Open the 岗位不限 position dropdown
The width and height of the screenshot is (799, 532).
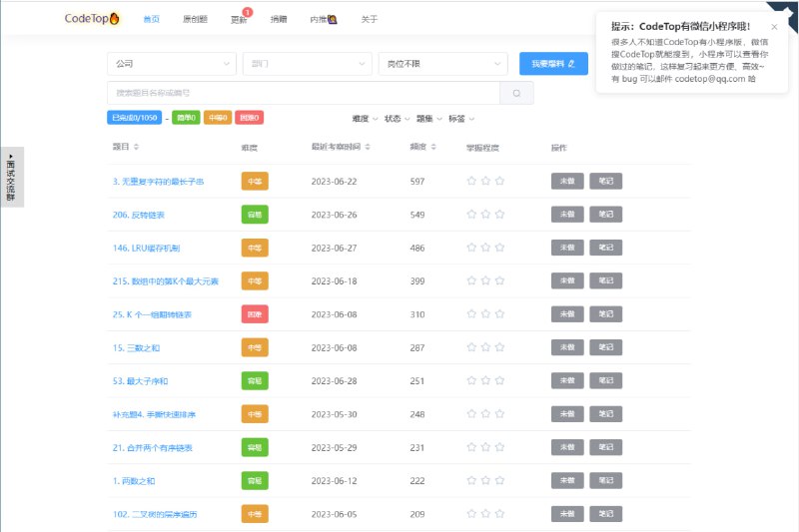click(442, 64)
